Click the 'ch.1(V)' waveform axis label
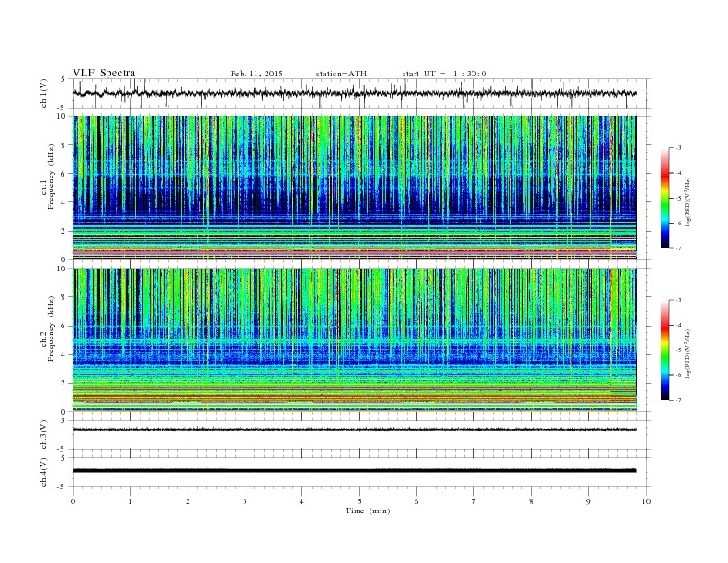728x563 pixels. point(44,95)
